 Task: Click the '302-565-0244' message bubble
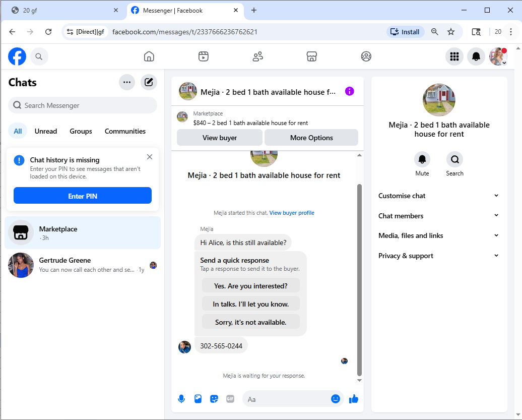coord(221,346)
